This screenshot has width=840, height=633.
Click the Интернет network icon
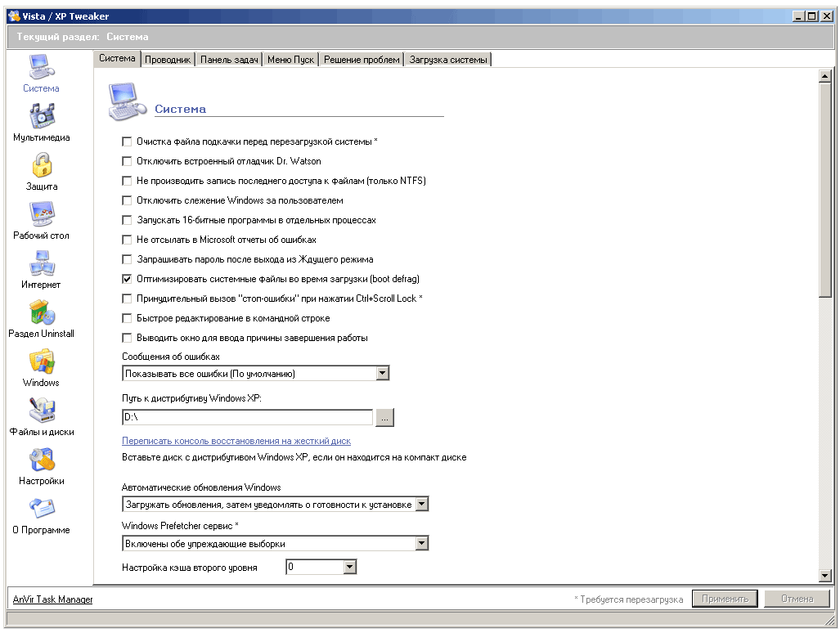coord(41,263)
